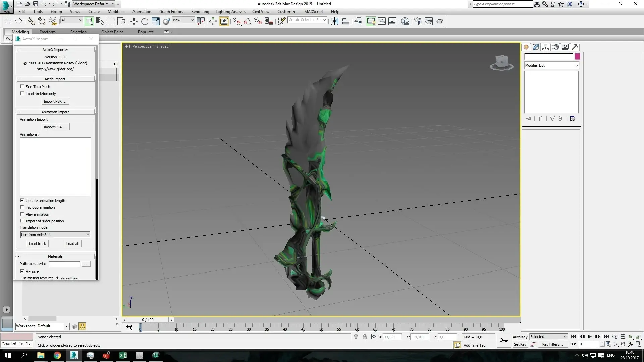
Task: Collapse the Animation Import rollout
Action: tap(55, 112)
